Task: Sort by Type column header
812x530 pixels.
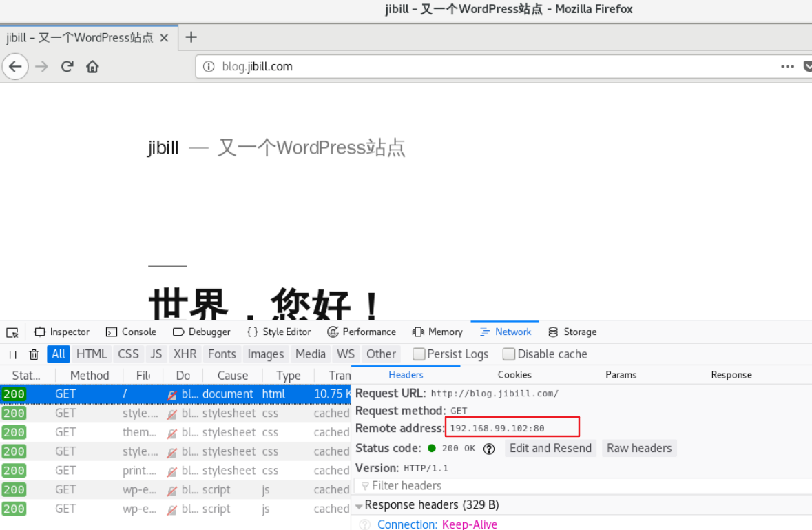Action: click(289, 376)
